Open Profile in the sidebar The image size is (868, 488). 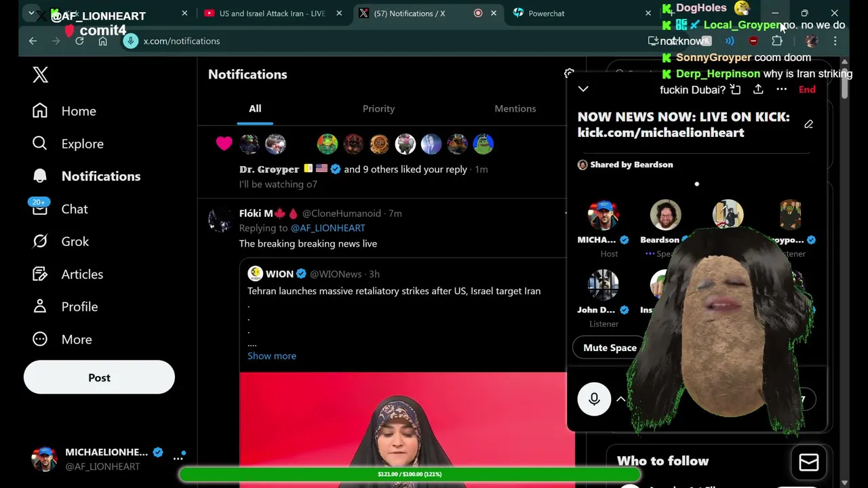coord(65,306)
